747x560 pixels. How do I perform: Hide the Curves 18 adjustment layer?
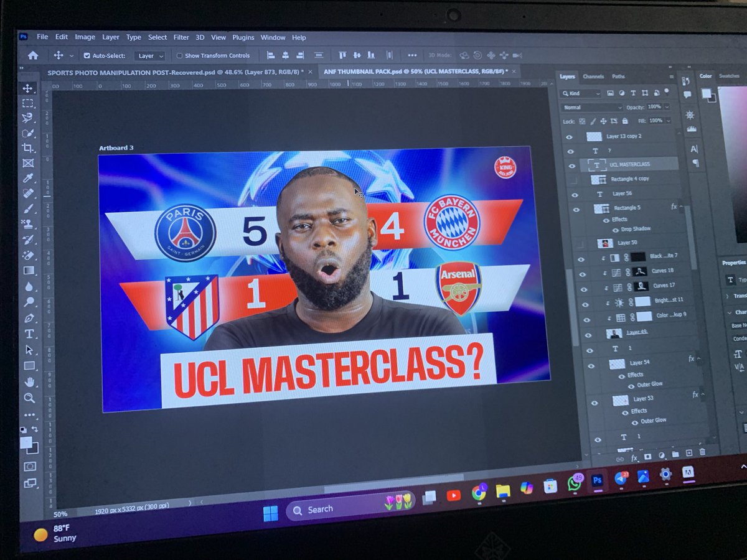point(582,274)
